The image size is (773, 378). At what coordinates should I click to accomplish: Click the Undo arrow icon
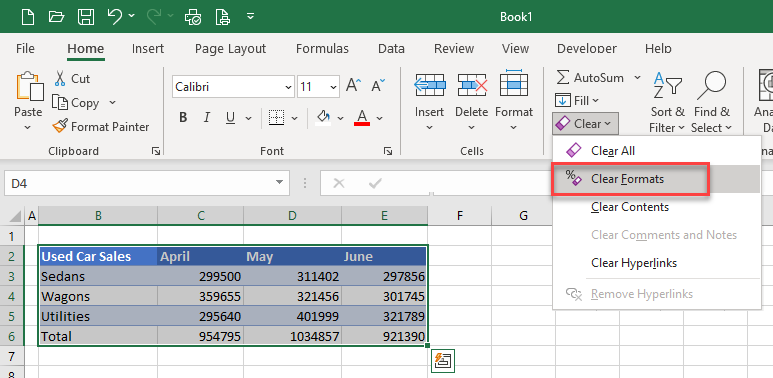[115, 17]
